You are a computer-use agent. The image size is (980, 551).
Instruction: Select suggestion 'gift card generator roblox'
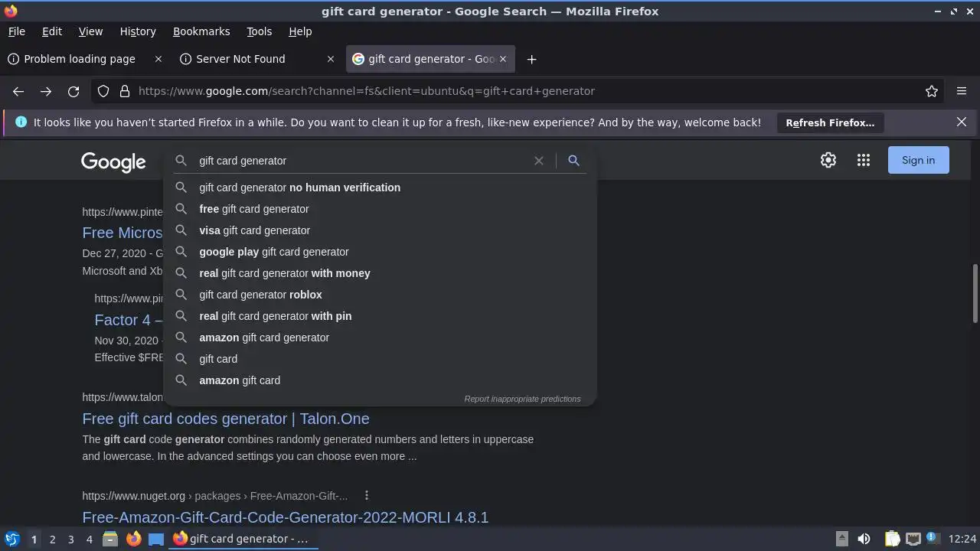click(380, 295)
